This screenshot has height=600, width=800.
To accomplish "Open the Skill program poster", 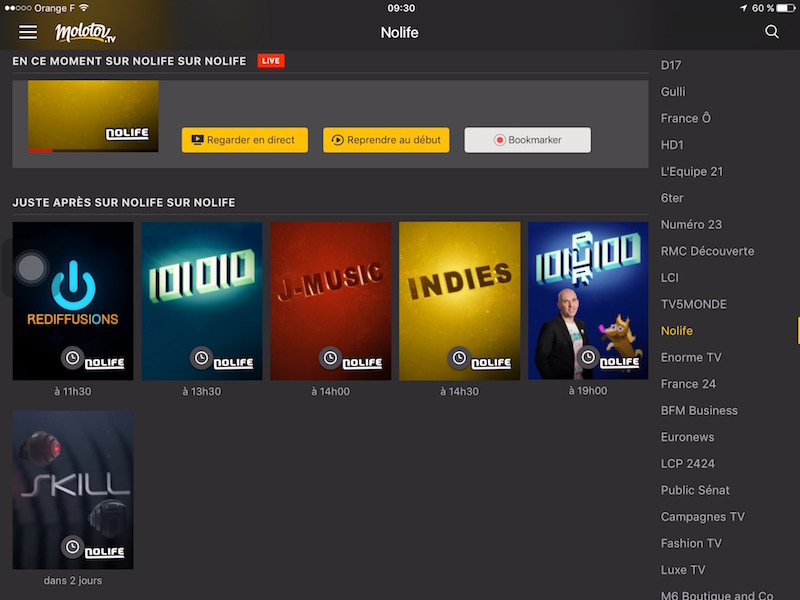I will pyautogui.click(x=73, y=490).
